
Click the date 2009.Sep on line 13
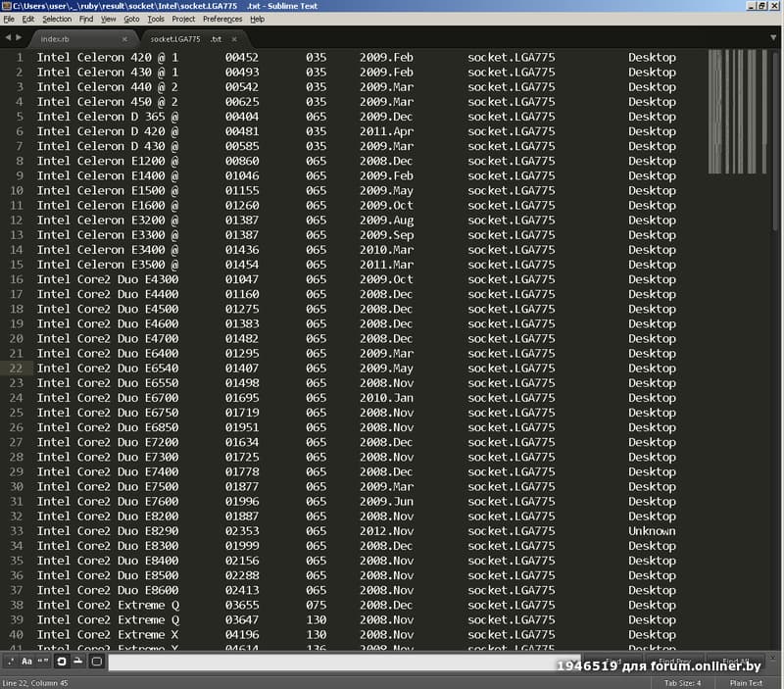[386, 235]
